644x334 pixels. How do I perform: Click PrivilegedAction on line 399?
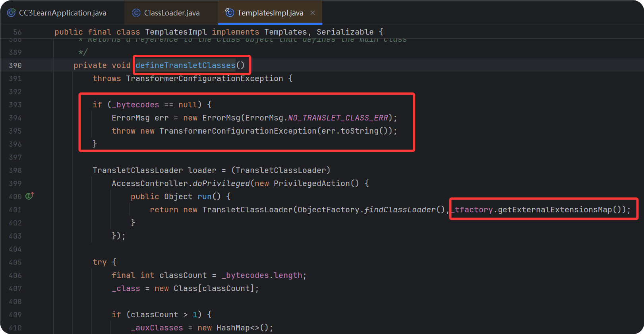click(x=312, y=183)
